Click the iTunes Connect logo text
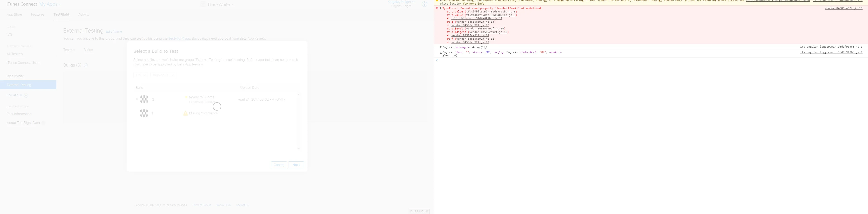868x214 pixels. pyautogui.click(x=22, y=4)
